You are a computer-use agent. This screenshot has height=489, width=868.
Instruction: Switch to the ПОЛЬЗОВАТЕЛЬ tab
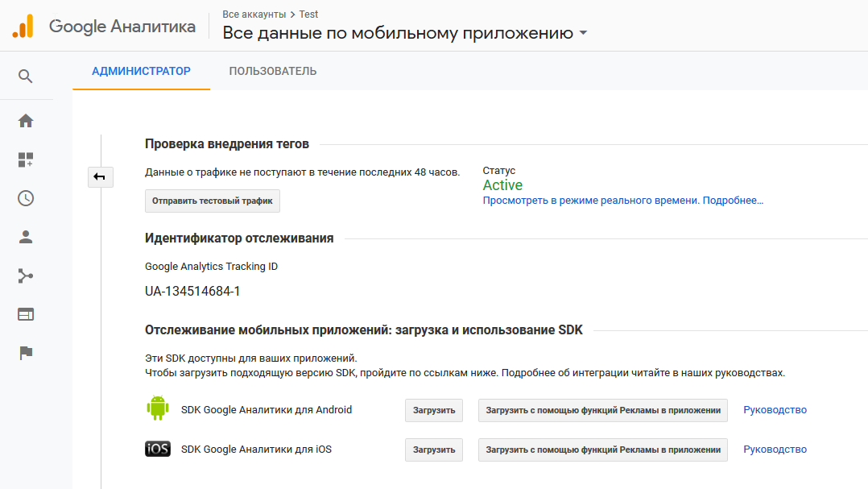click(x=273, y=71)
